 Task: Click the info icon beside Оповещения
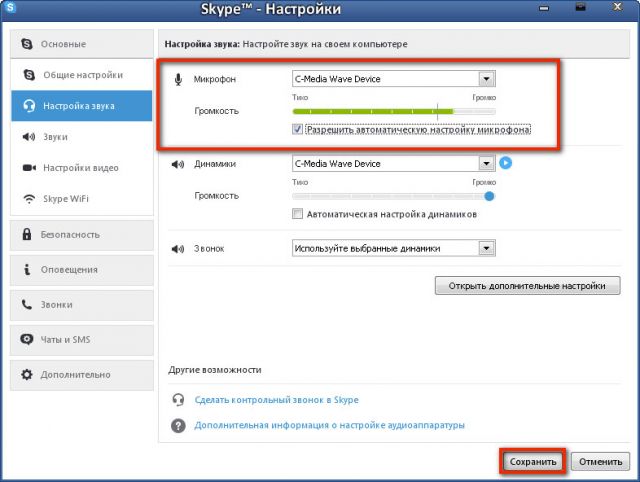[x=27, y=269]
